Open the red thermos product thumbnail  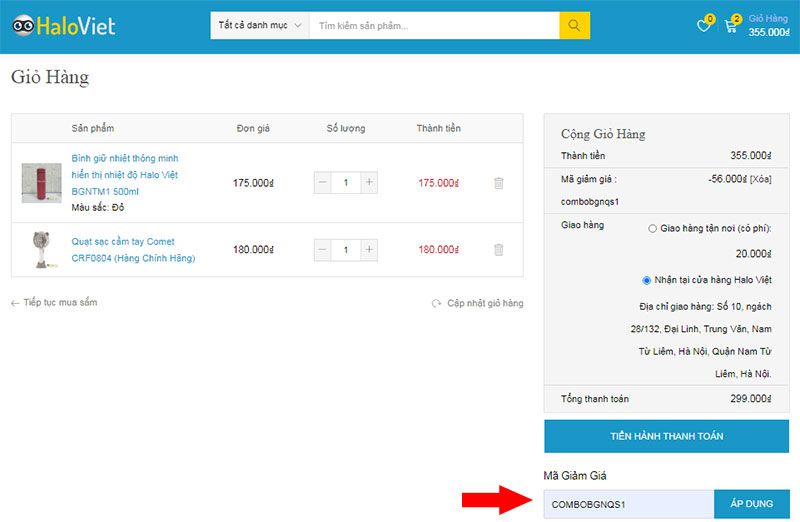(41, 183)
